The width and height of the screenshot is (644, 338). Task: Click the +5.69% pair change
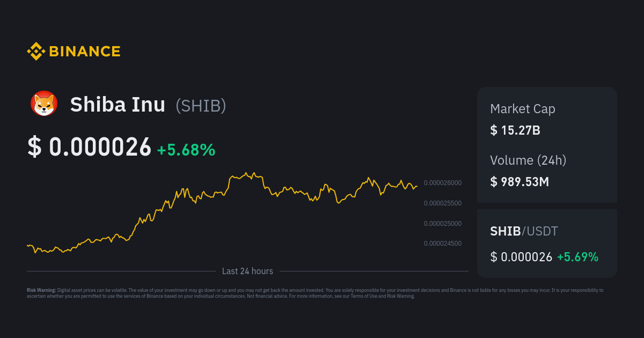pos(577,257)
